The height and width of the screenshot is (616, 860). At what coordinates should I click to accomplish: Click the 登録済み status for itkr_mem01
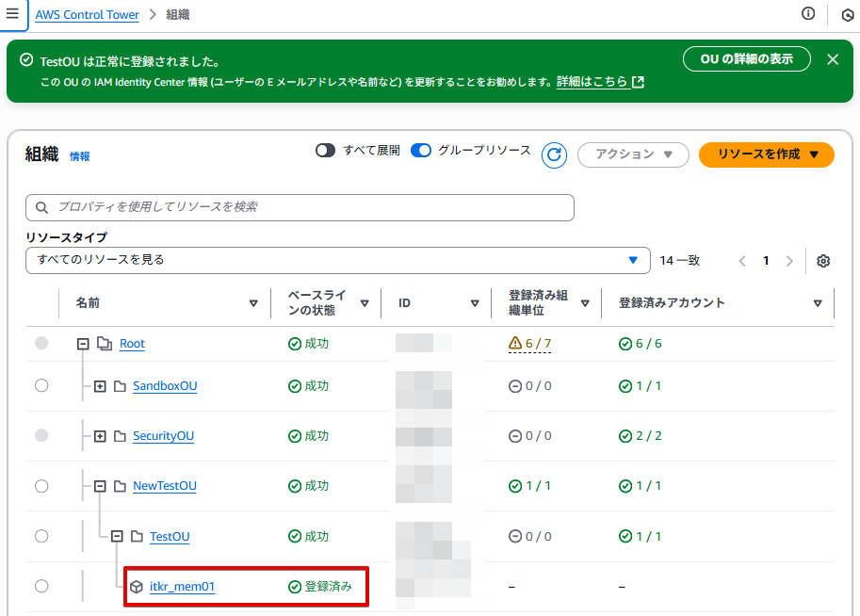329,587
